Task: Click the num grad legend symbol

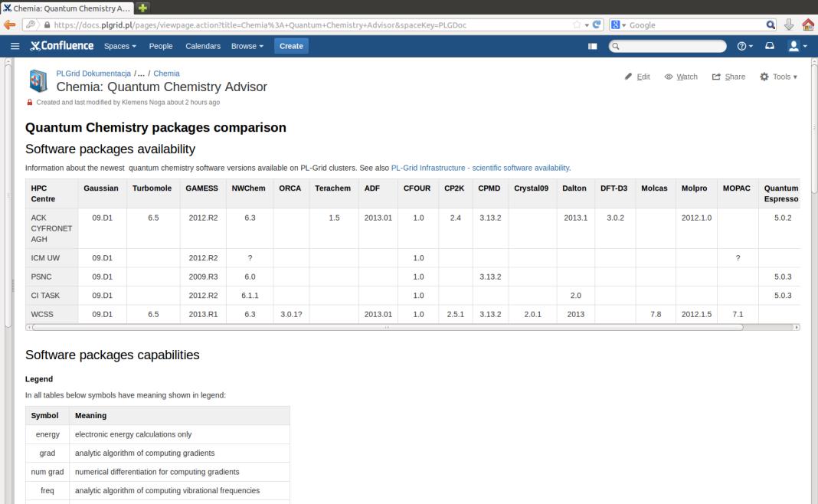Action: point(47,472)
